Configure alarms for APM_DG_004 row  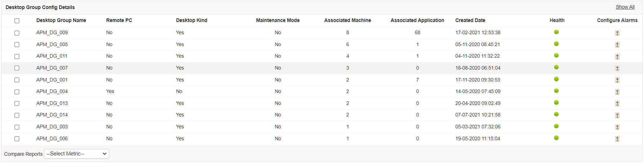pyautogui.click(x=617, y=92)
